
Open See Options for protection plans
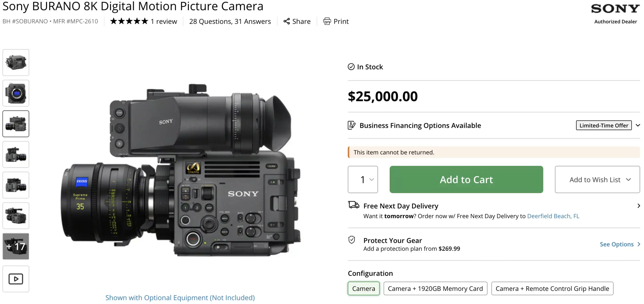click(619, 244)
